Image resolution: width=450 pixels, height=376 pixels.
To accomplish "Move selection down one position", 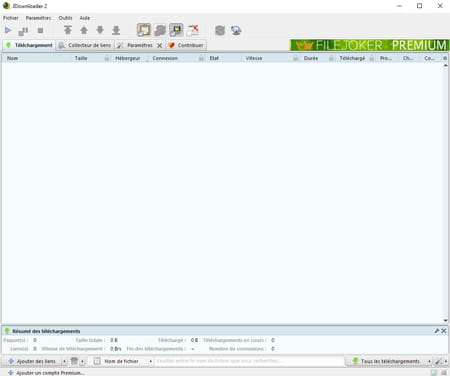I will pyautogui.click(x=100, y=30).
